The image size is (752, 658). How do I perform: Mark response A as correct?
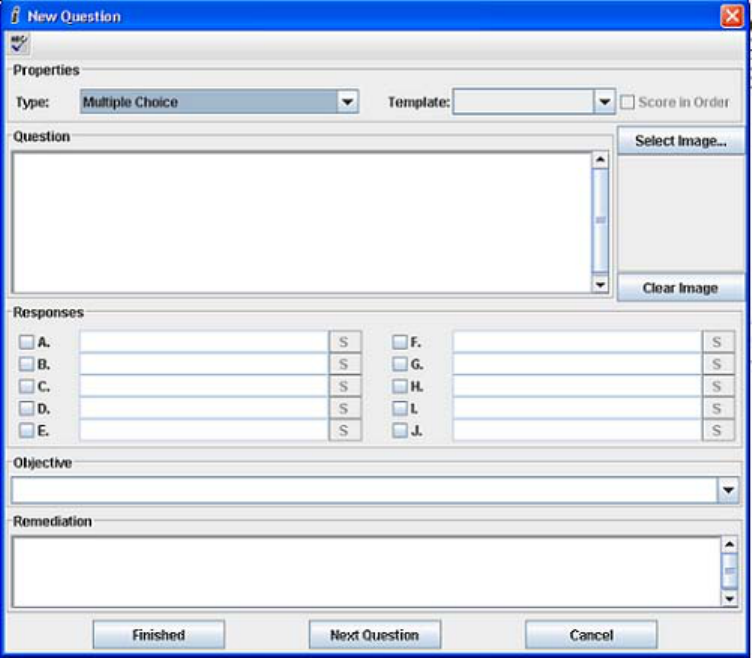click(27, 342)
